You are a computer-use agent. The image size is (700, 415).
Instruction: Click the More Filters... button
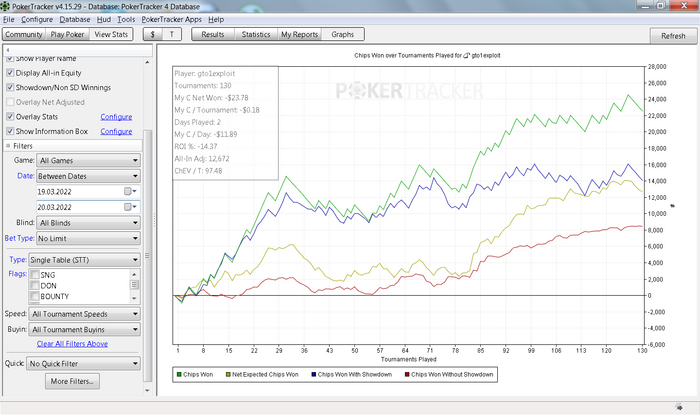click(72, 381)
